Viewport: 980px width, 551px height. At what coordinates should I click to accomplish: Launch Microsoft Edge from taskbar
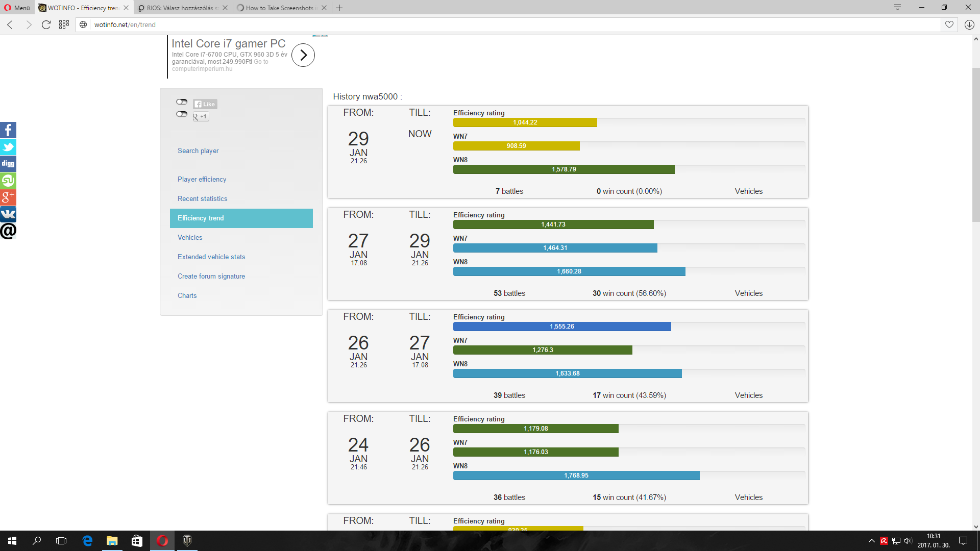[87, 541]
